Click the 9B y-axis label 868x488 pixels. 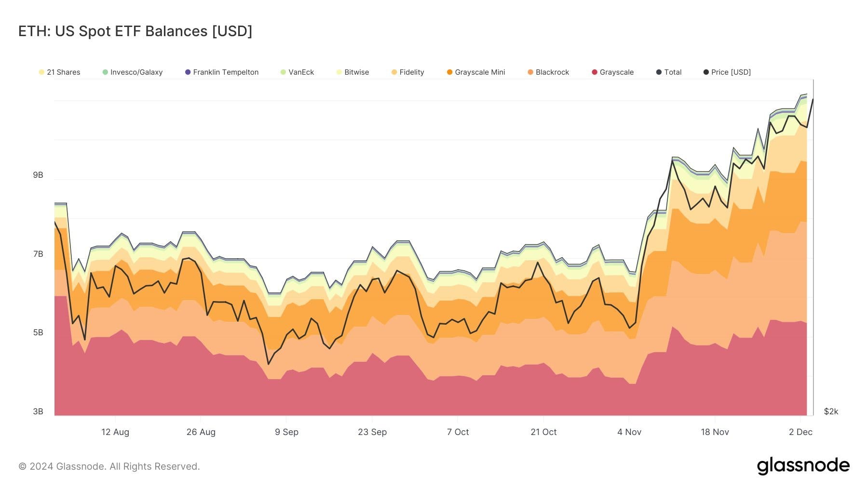click(38, 175)
